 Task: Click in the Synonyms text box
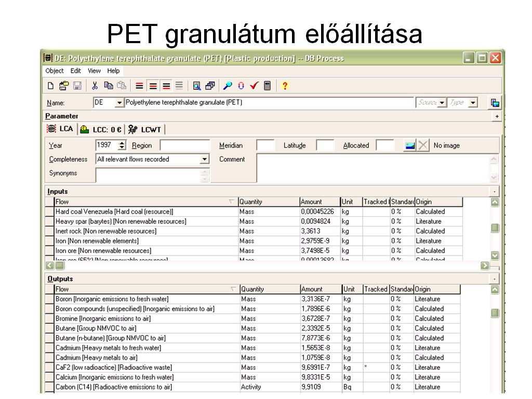pos(152,175)
